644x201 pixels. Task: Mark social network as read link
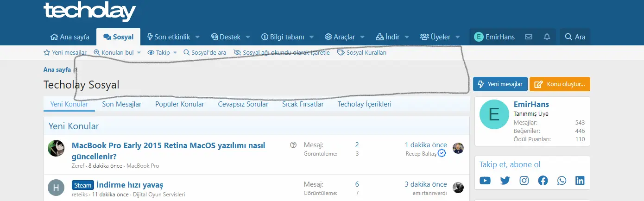coord(282,52)
